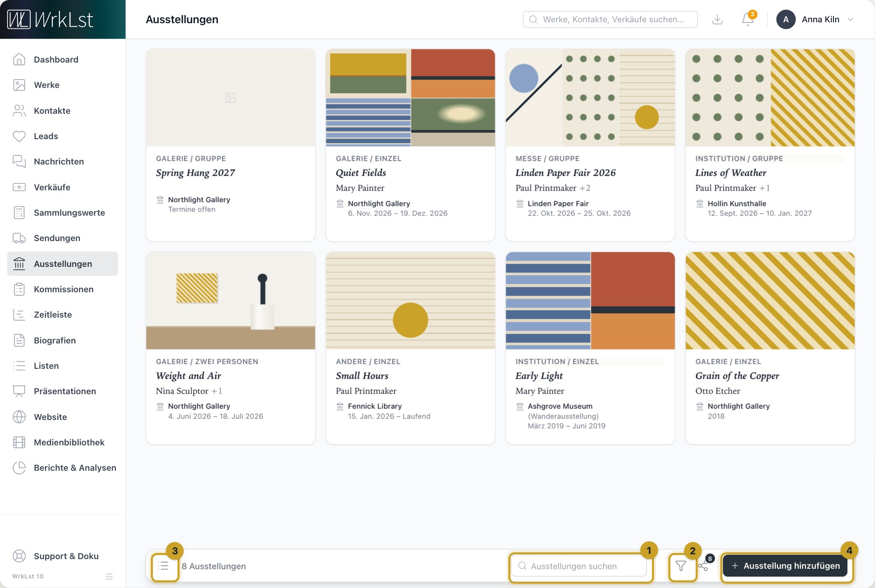Screen dimensions: 875x588
Task: Open the filter funnel icon
Action: (x=681, y=566)
